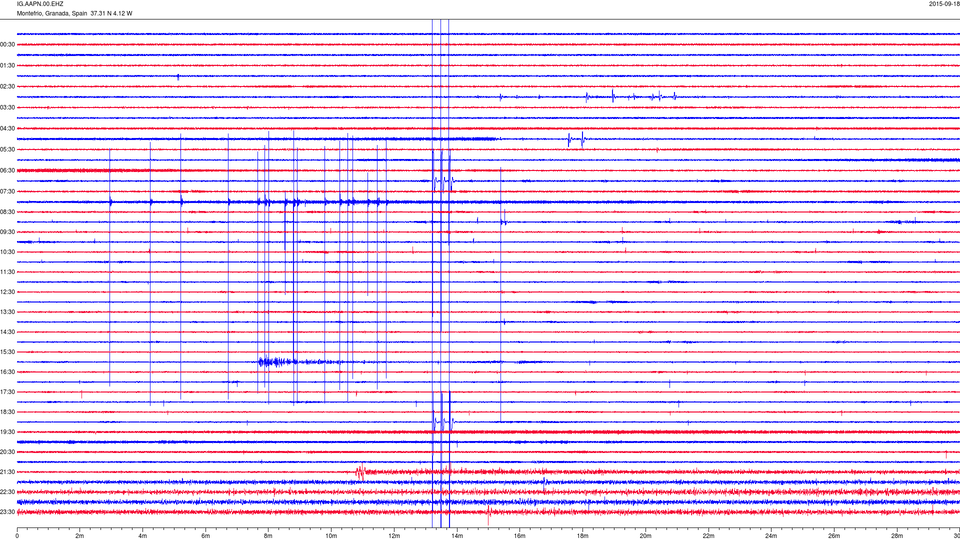Choose the 14m axis tick label
The image size is (960, 540).
coord(457,536)
